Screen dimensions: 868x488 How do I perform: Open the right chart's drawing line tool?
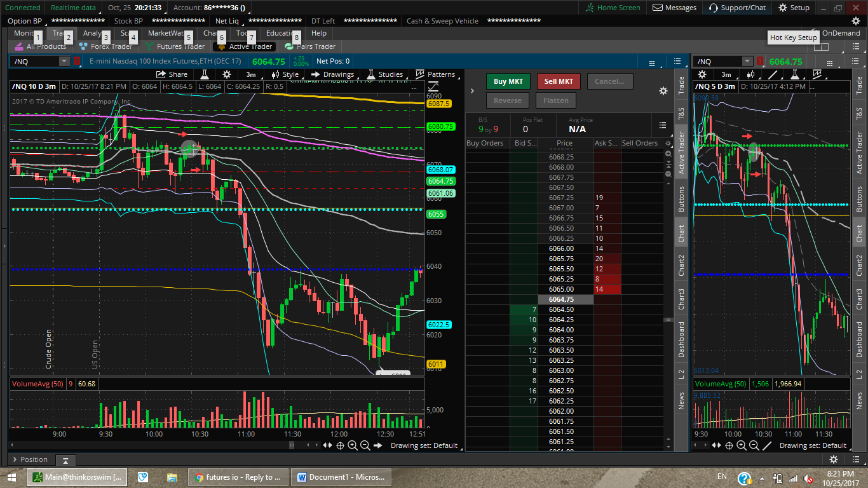773,74
